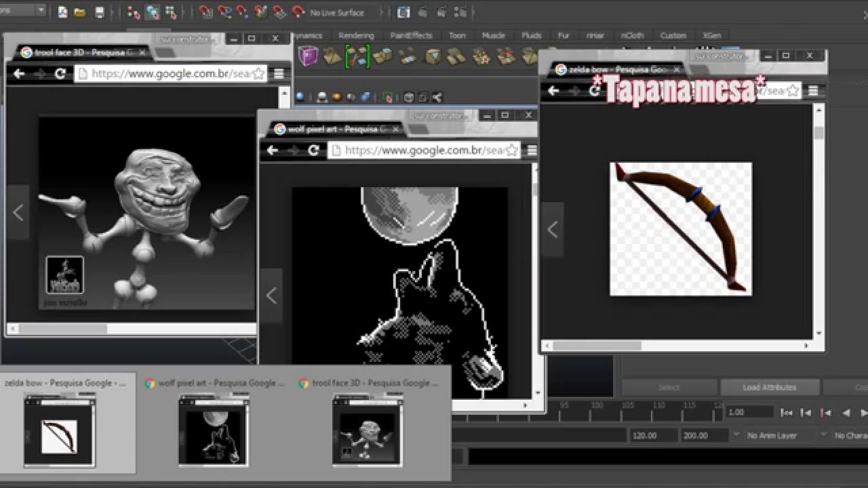The width and height of the screenshot is (868, 488).
Task: Open the XGen shelf tab
Action: 711,35
